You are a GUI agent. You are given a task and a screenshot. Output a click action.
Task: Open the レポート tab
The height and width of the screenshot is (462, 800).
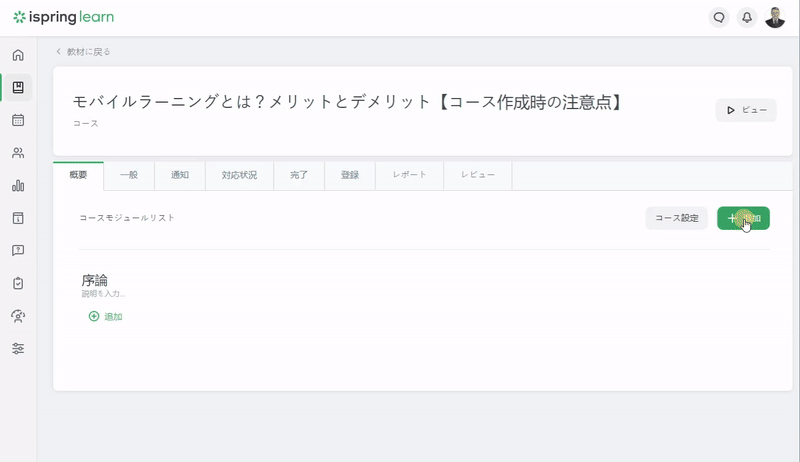[x=409, y=175]
